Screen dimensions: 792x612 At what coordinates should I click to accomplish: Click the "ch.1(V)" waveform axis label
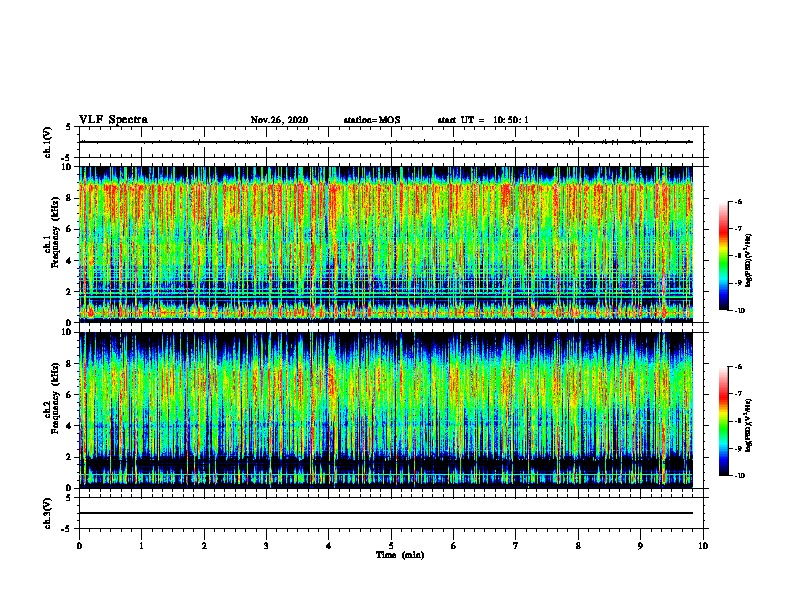tap(47, 142)
